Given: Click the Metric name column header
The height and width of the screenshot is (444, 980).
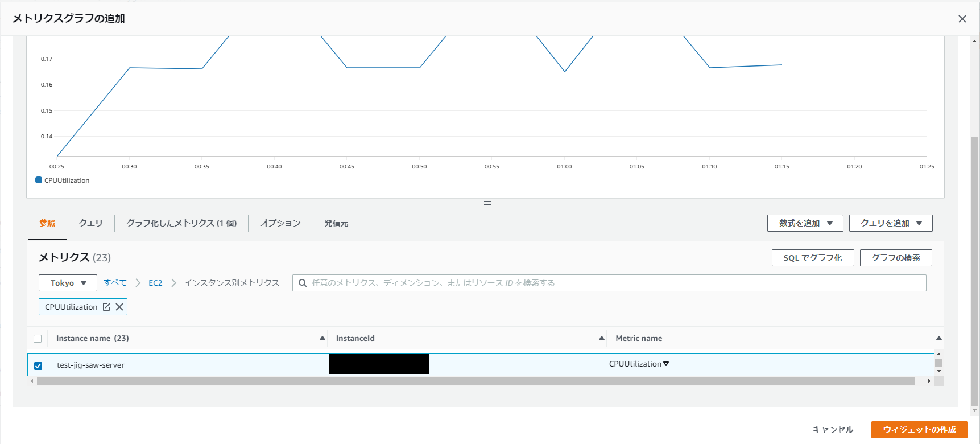Looking at the screenshot, I should [639, 338].
